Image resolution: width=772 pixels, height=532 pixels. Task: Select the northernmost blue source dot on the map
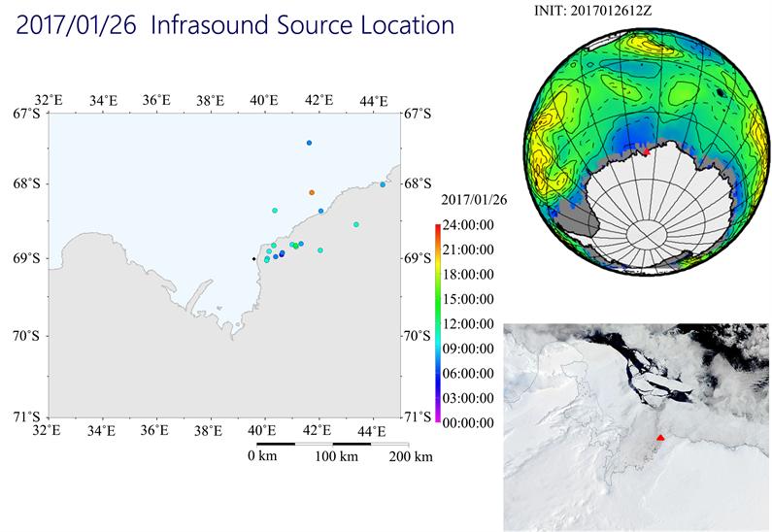click(x=309, y=143)
